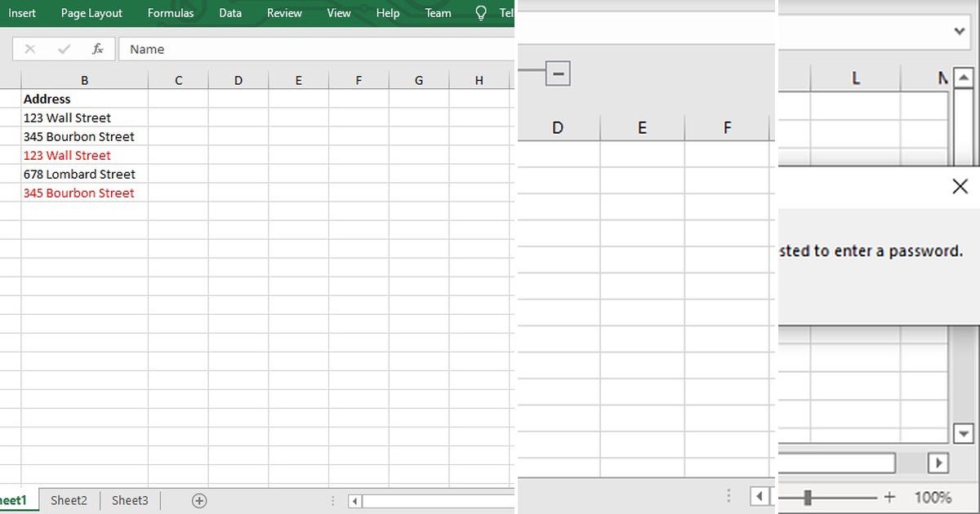Collapse the outline group with minus button

(558, 73)
